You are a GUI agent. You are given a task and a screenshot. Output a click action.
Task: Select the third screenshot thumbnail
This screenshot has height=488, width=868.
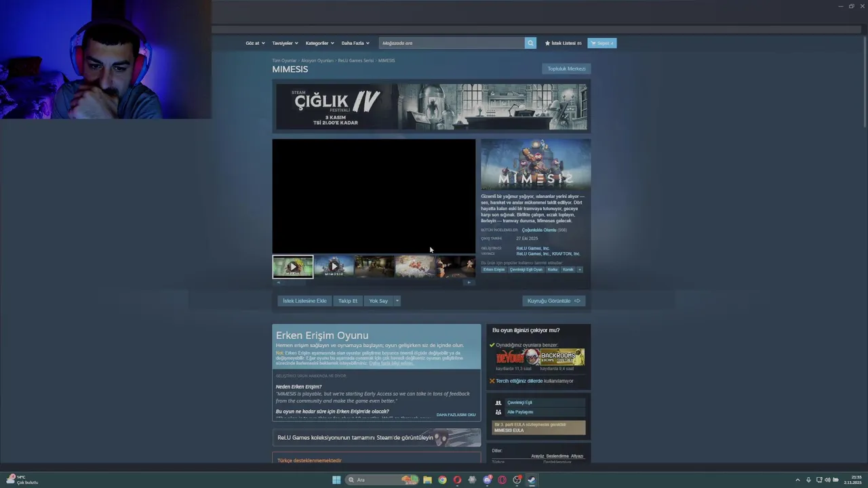[374, 267]
